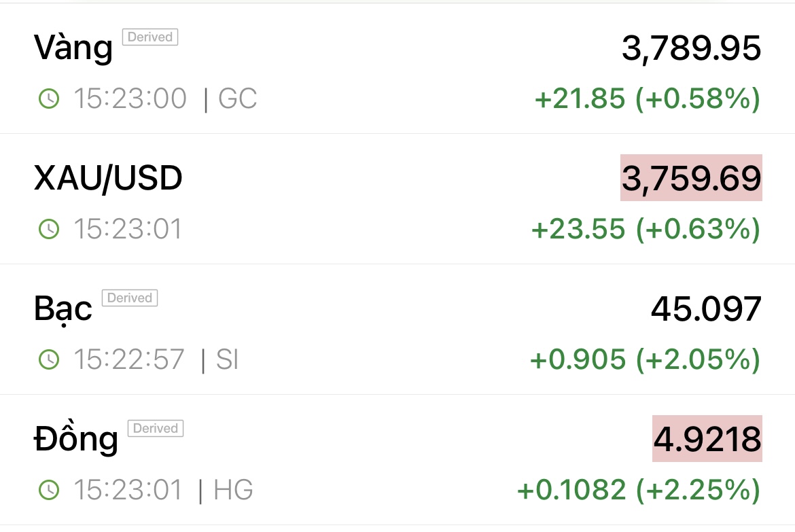Click the +21.85 (+0.58%) change value
This screenshot has height=532, width=795.
(647, 99)
